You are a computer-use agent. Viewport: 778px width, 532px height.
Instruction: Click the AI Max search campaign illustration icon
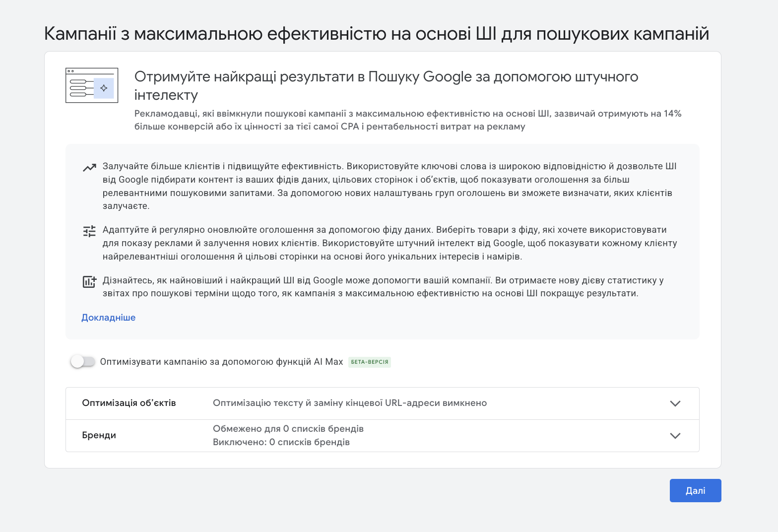(x=92, y=85)
